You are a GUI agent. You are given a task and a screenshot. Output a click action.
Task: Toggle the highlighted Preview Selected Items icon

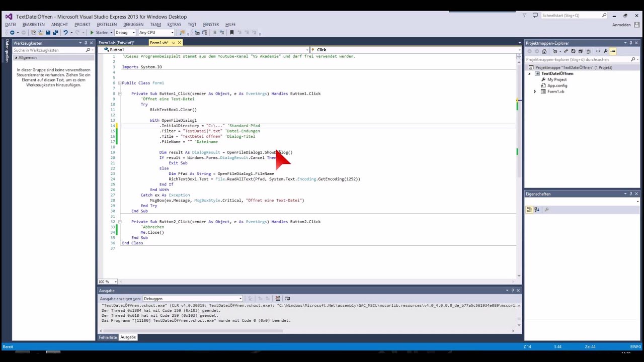click(613, 51)
